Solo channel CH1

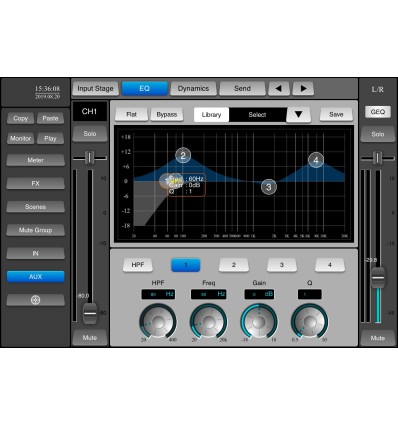90,134
